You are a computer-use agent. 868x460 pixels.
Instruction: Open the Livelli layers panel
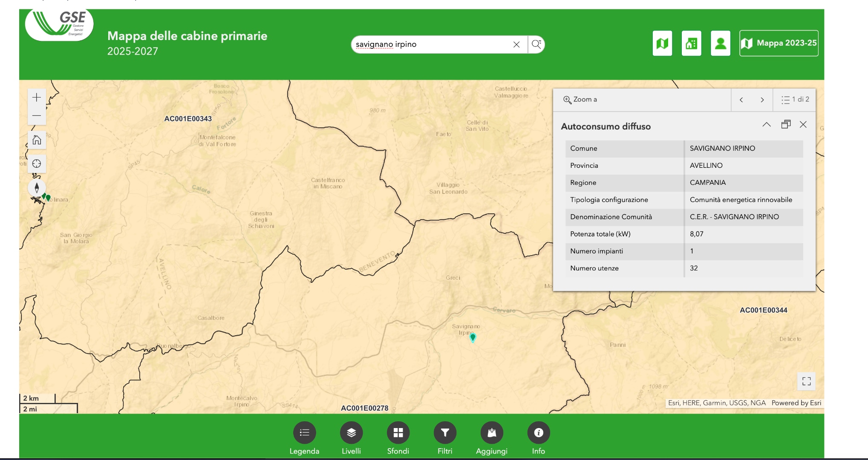351,433
